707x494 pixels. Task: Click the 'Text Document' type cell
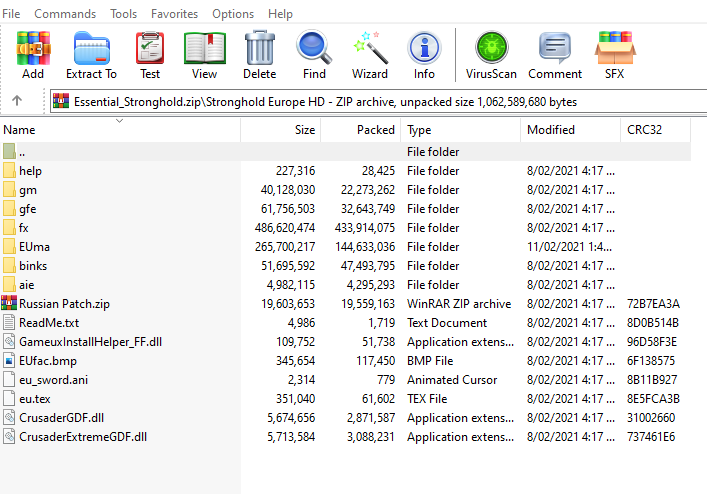tap(447, 323)
